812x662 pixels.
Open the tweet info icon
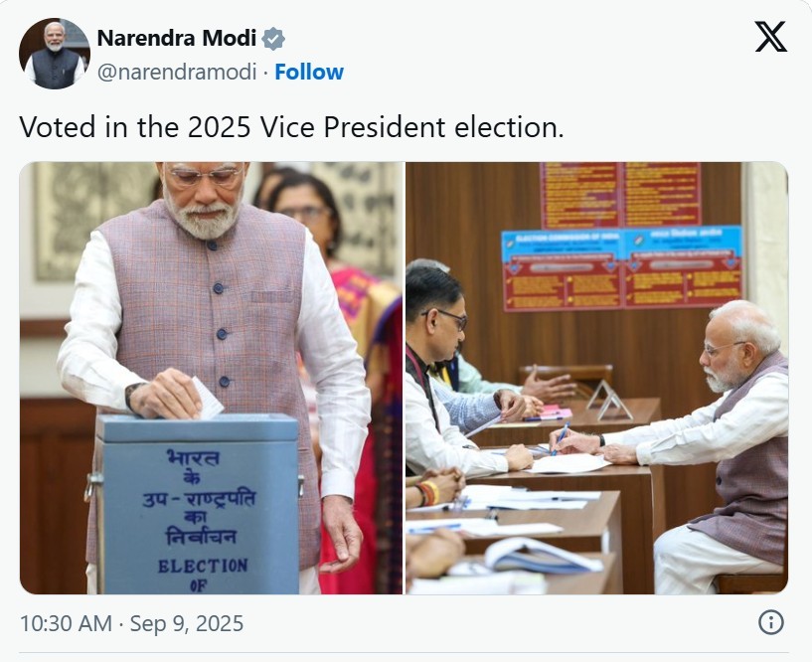[x=770, y=623]
